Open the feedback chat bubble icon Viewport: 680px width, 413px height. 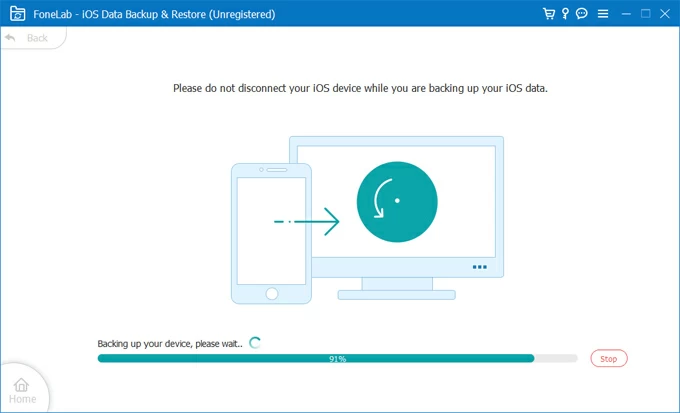pyautogui.click(x=582, y=14)
